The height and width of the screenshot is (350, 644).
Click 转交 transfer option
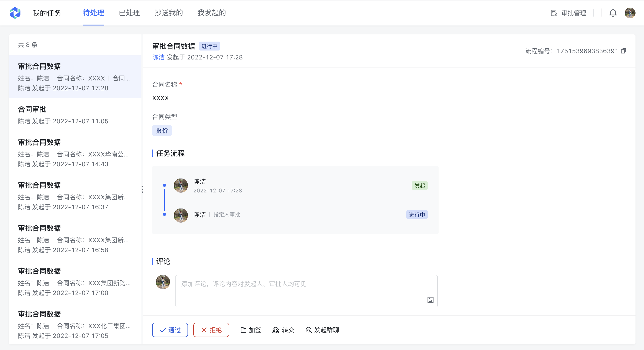(x=283, y=330)
